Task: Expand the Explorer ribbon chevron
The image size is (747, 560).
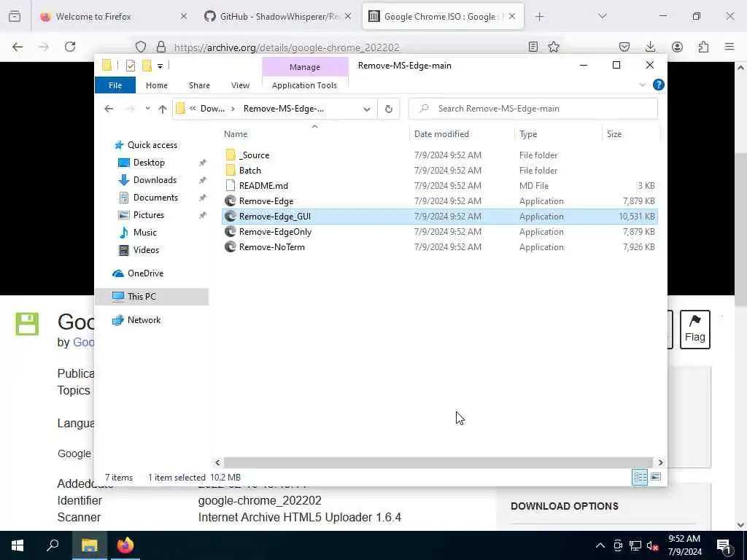Action: pyautogui.click(x=642, y=85)
